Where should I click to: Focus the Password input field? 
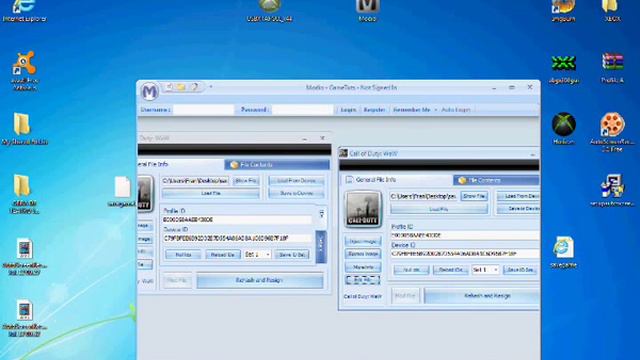coord(302,109)
